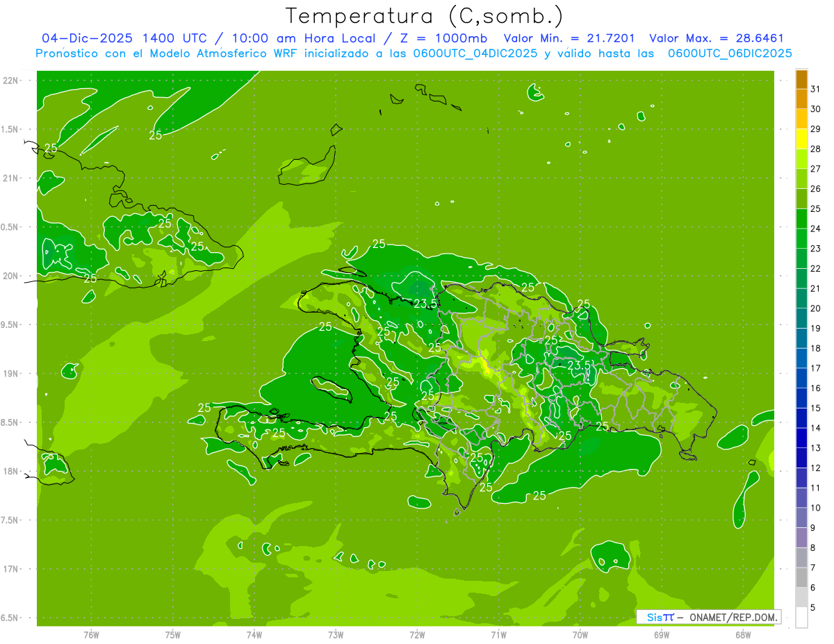Screen dimensions: 834x644
Task: Click the 29 value on color legend
Action: [x=816, y=129]
